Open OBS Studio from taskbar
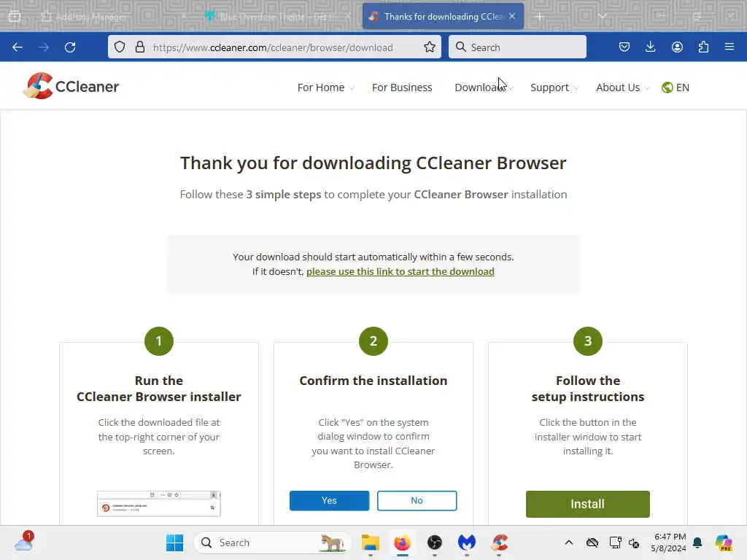This screenshot has width=747, height=560. (435, 542)
